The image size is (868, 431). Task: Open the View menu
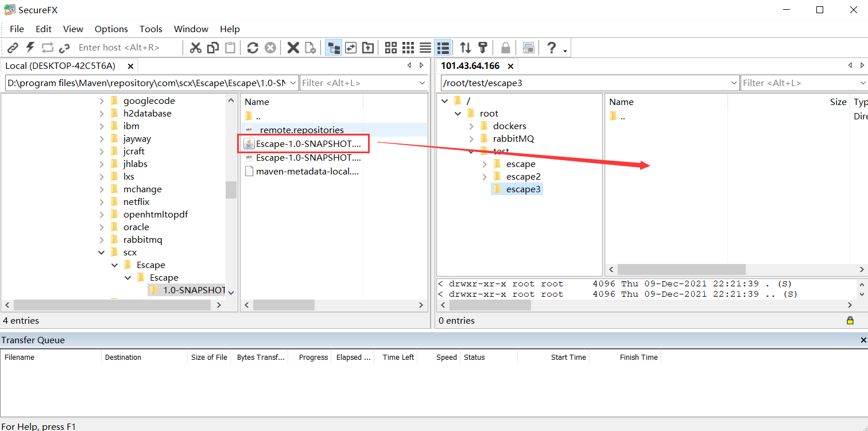(73, 29)
